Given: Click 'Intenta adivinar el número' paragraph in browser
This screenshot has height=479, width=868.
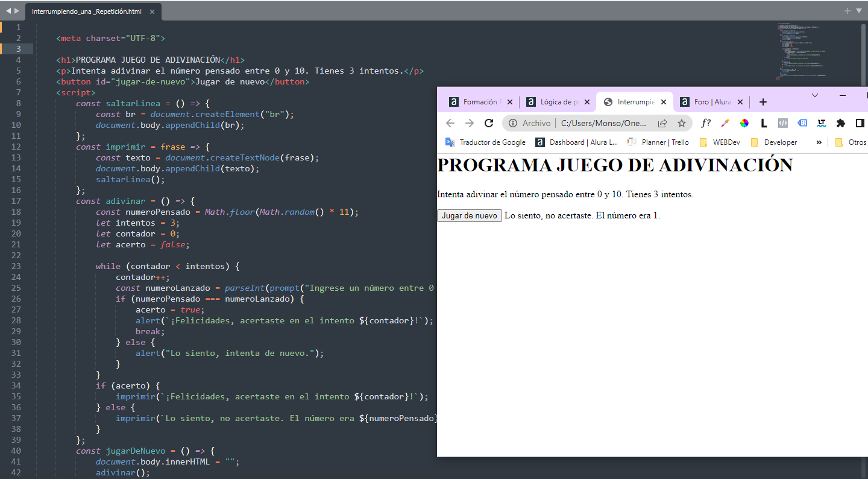Looking at the screenshot, I should tap(565, 194).
